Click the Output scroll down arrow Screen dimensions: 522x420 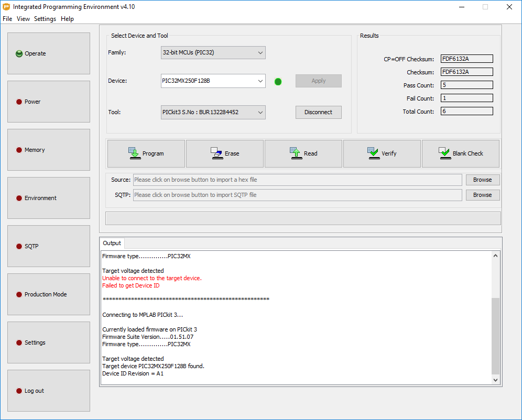[495, 380]
